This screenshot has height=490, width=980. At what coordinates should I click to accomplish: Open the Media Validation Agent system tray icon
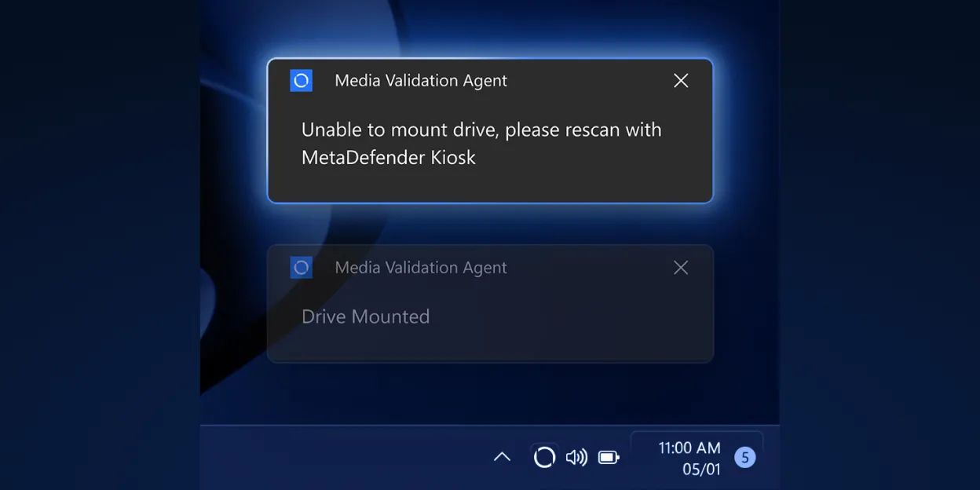[544, 457]
